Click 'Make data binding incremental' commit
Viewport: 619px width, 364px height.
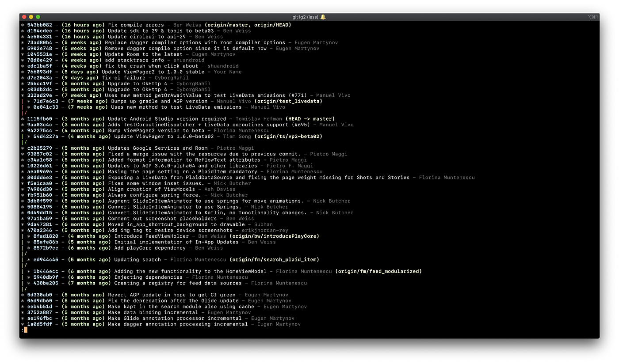click(x=153, y=312)
